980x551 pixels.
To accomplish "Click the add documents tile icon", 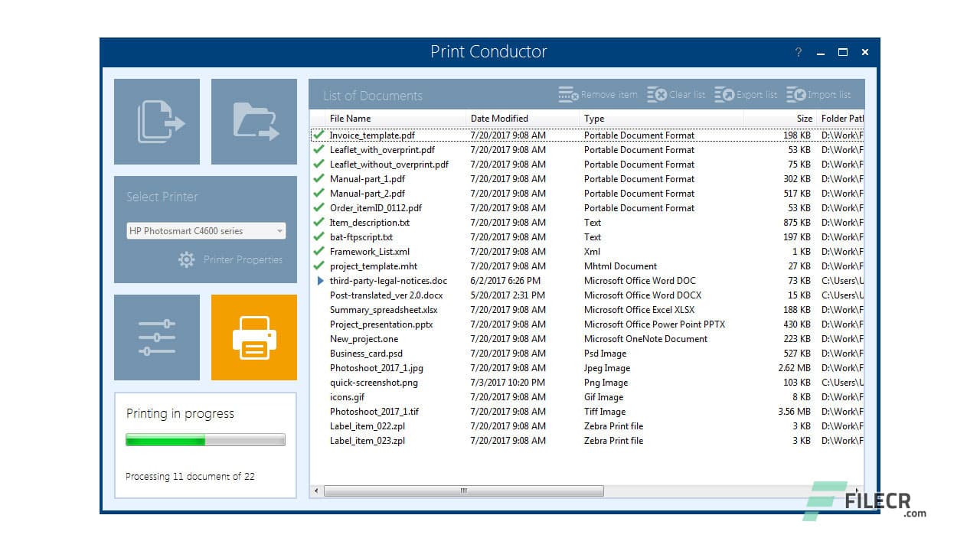I will (157, 121).
